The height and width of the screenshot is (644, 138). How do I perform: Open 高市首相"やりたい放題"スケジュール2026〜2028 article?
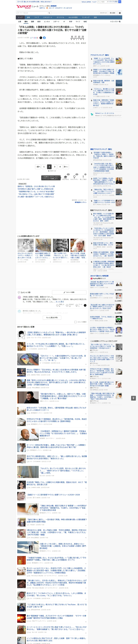click(53, 495)
